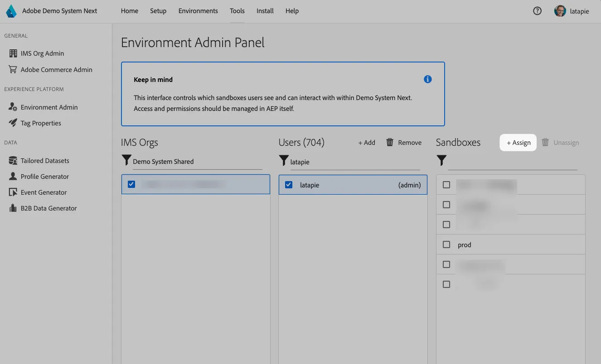Image resolution: width=601 pixels, height=364 pixels.
Task: Open the Tag Properties link
Action: tap(41, 123)
